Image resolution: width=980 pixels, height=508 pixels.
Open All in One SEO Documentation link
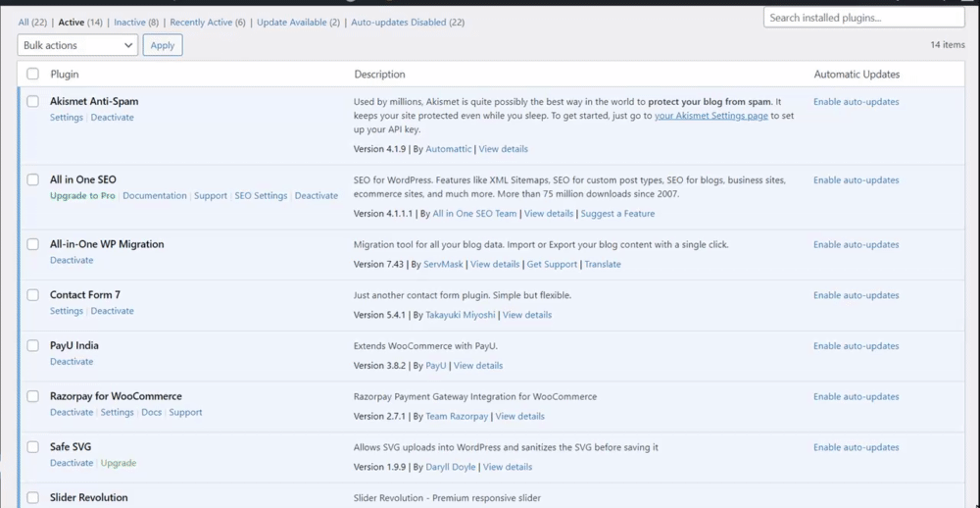point(155,196)
